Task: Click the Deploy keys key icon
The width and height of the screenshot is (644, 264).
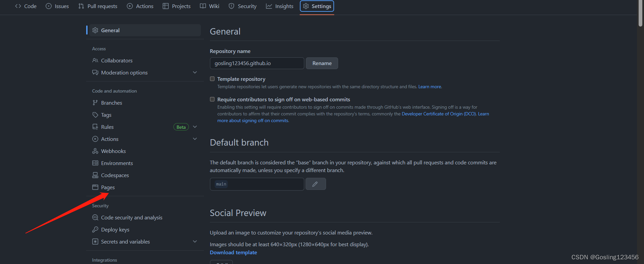Action: coord(95,229)
